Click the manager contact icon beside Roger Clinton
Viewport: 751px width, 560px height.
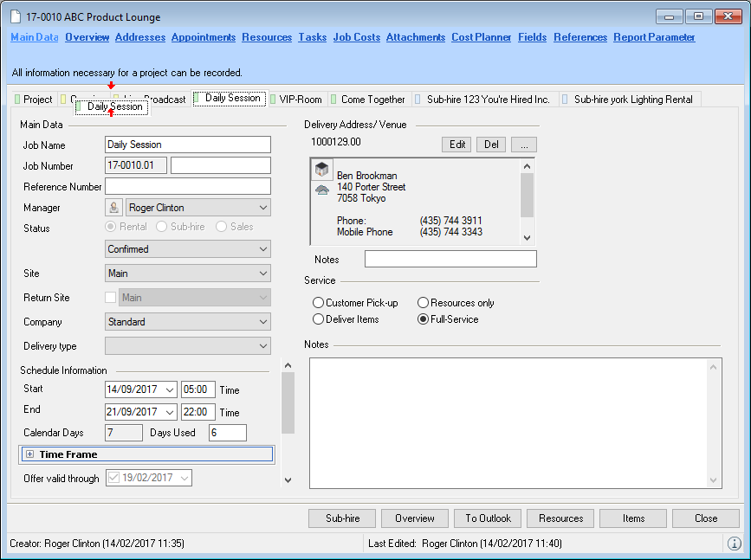pos(113,208)
